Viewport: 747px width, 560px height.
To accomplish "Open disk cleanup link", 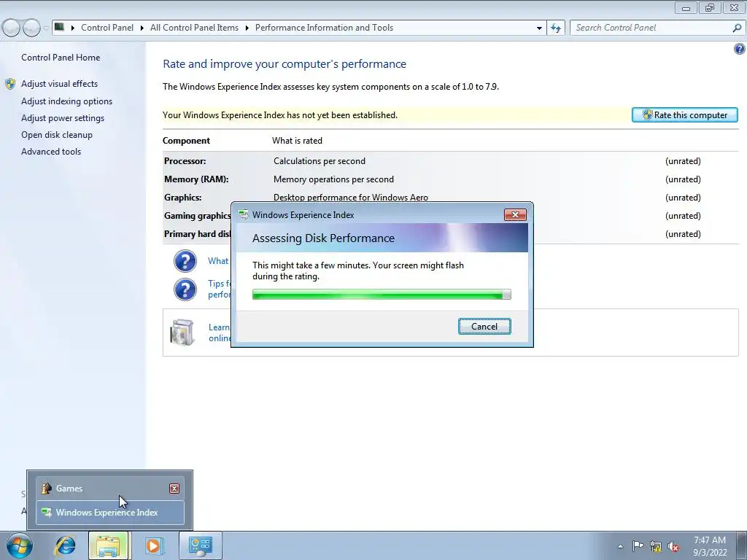I will click(x=57, y=135).
